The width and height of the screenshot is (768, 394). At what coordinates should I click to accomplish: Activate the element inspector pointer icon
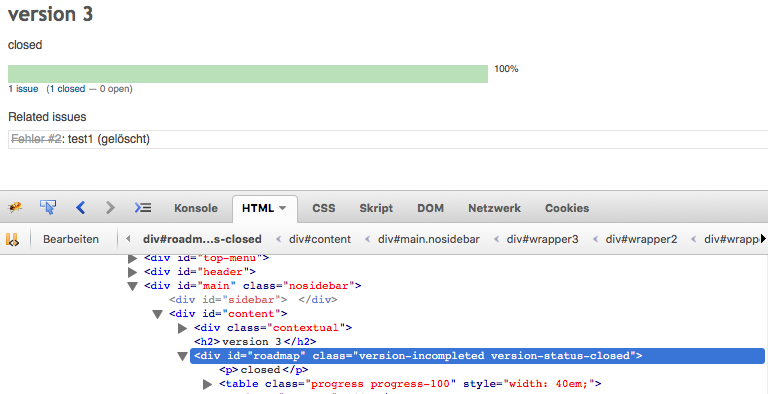(48, 208)
